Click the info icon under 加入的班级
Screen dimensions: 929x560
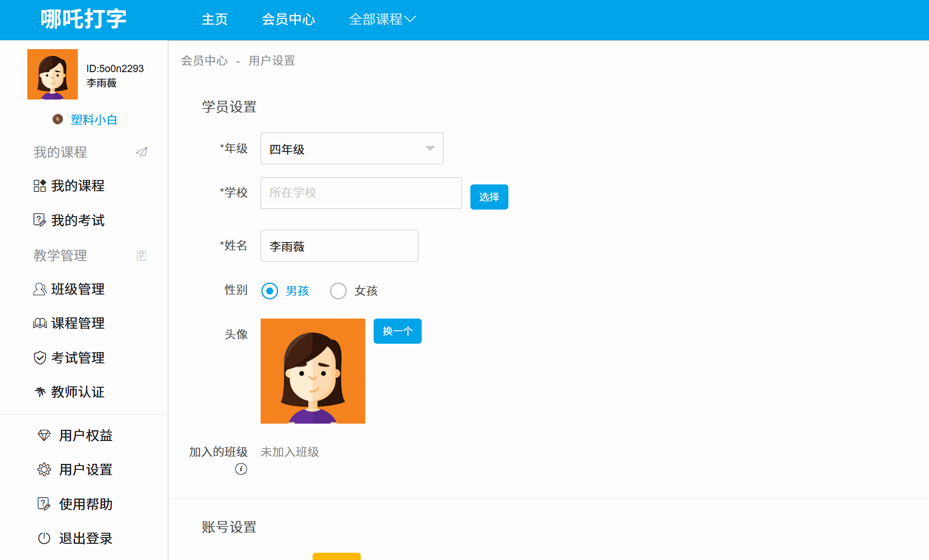pos(241,469)
